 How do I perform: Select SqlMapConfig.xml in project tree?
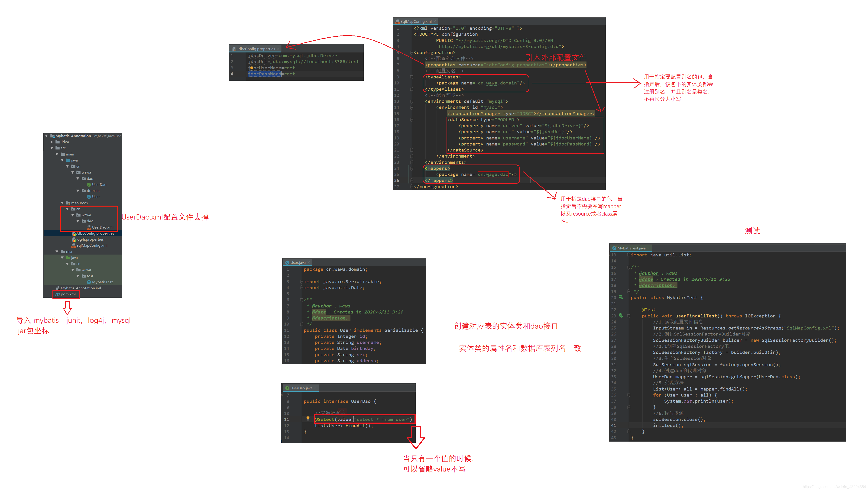91,245
